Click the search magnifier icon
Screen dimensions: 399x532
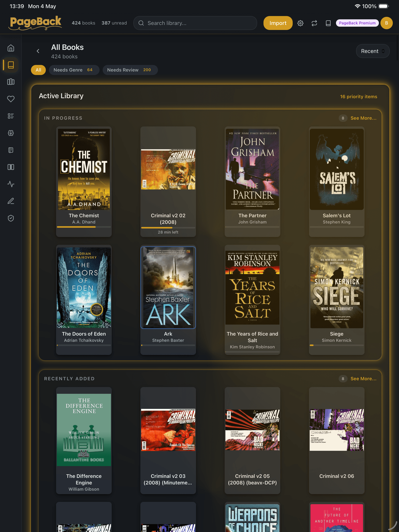point(141,23)
